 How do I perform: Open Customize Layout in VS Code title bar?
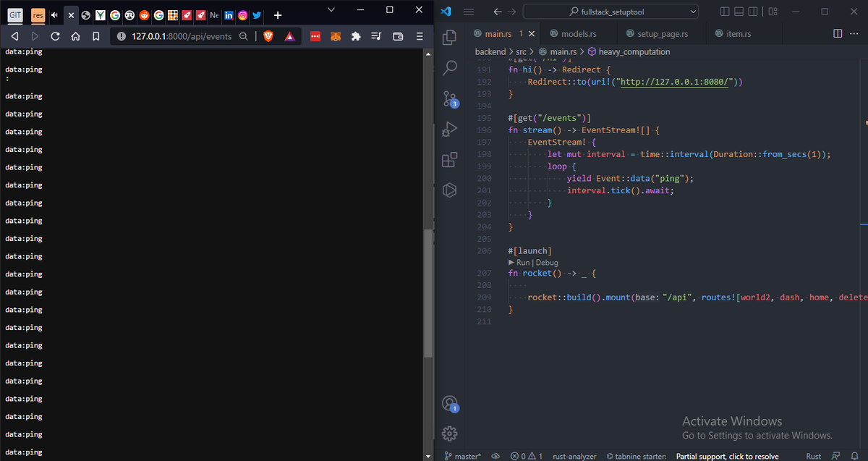pyautogui.click(x=773, y=11)
